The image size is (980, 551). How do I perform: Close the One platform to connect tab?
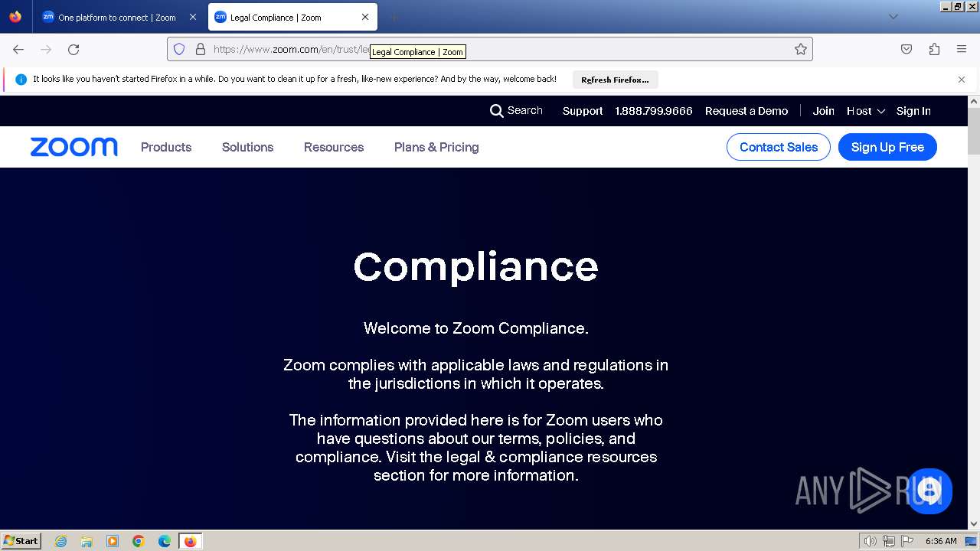192,17
